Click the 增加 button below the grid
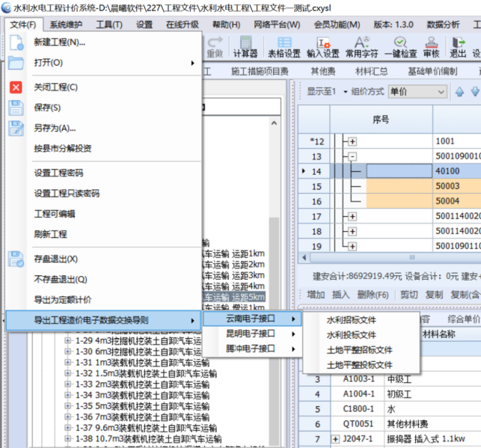This screenshot has width=481, height=448. 316,295
